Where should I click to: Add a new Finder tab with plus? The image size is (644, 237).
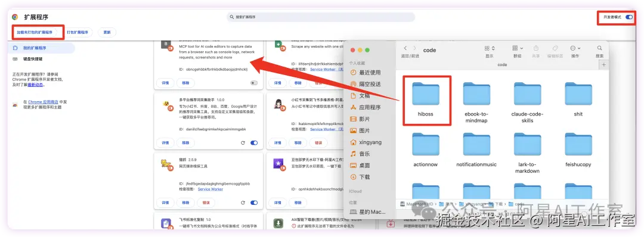tap(603, 65)
